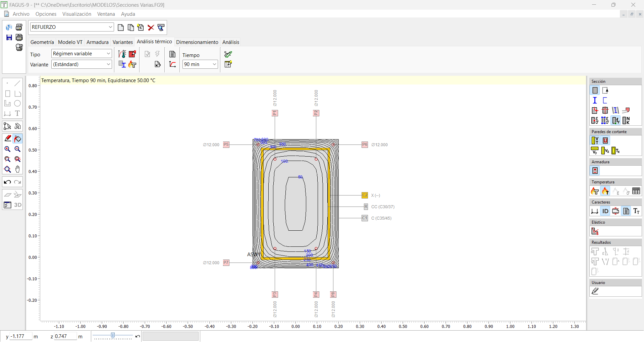Viewport: 644px width, 342px height.
Task: Toggle the reinforcement display in Armadura panel
Action: [x=595, y=171]
